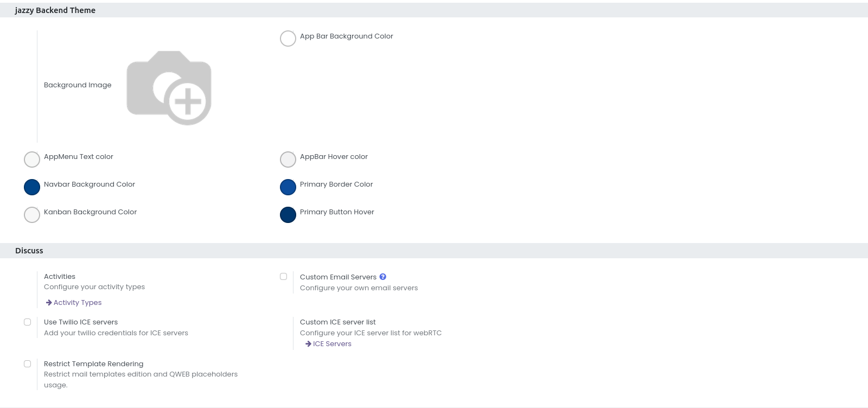Click the Restrict Template Rendering label

pos(93,364)
